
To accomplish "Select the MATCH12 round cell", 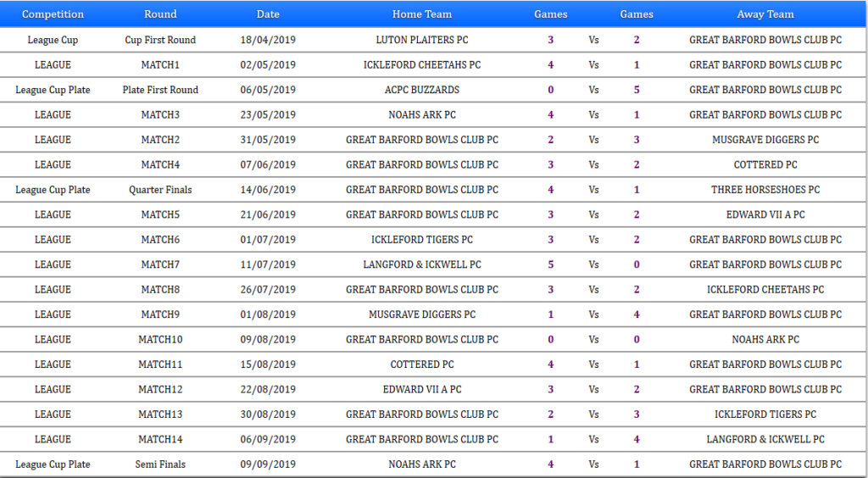I will [160, 389].
